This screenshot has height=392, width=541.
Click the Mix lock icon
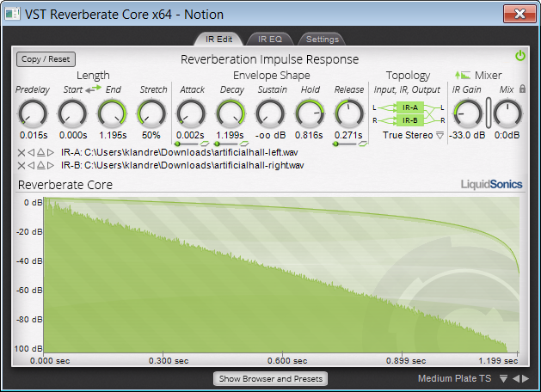coord(522,89)
